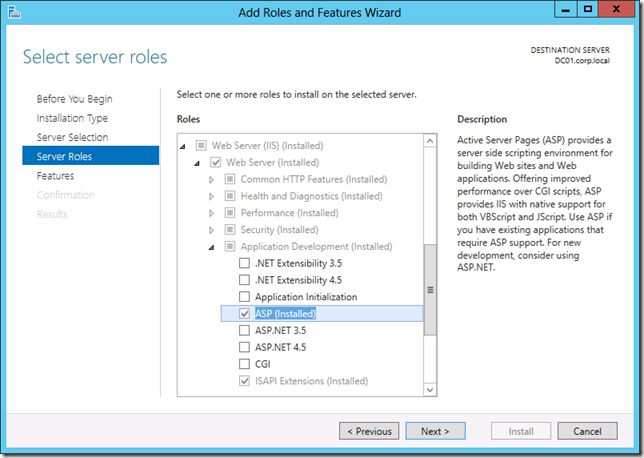
Task: Enable the Application Initialization role service
Action: [246, 297]
